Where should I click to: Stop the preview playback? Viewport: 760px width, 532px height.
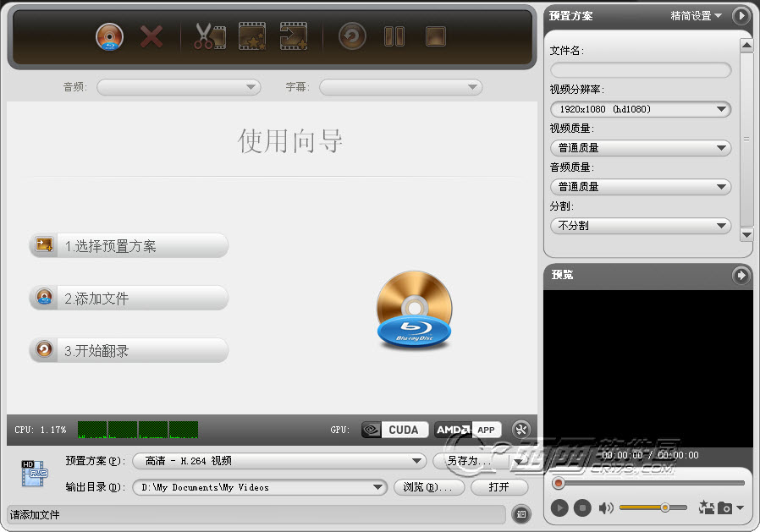pyautogui.click(x=582, y=507)
